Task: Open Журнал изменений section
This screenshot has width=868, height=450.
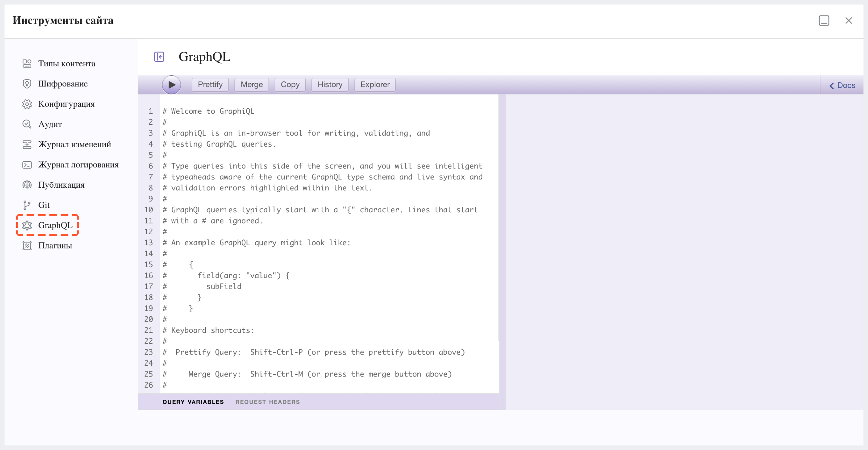Action: click(74, 145)
